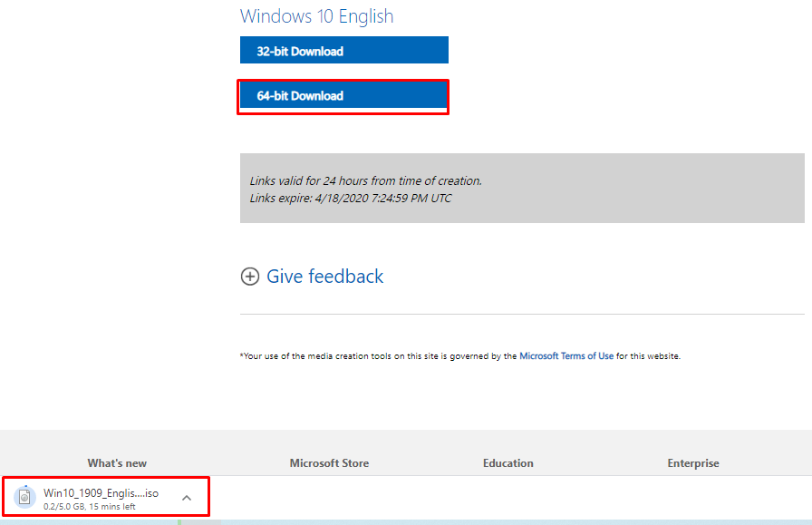Select the Microsoft Store footer heading
812x525 pixels.
pyautogui.click(x=329, y=463)
